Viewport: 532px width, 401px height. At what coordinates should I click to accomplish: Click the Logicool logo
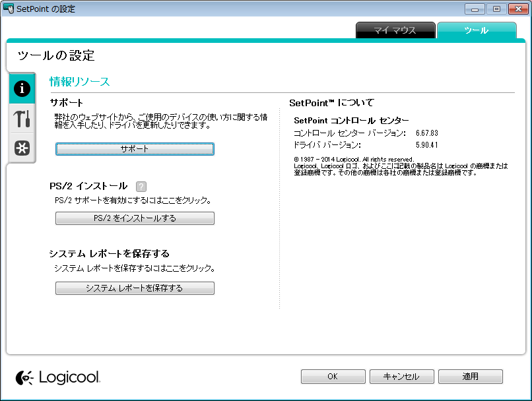(57, 378)
